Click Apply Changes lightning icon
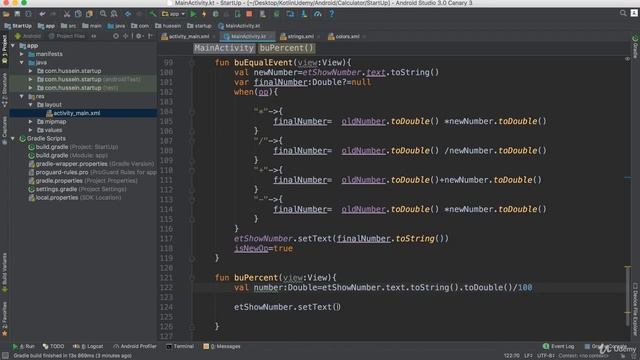This screenshot has width=640, height=360. click(204, 14)
